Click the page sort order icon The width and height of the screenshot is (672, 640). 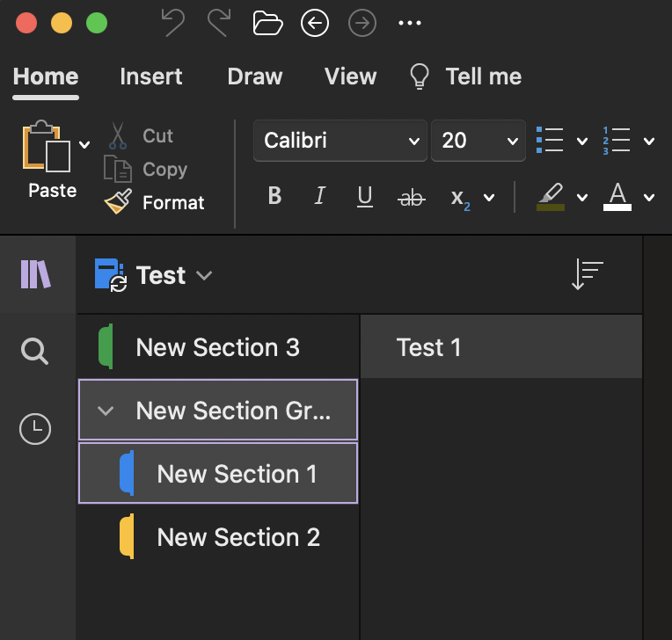(588, 274)
